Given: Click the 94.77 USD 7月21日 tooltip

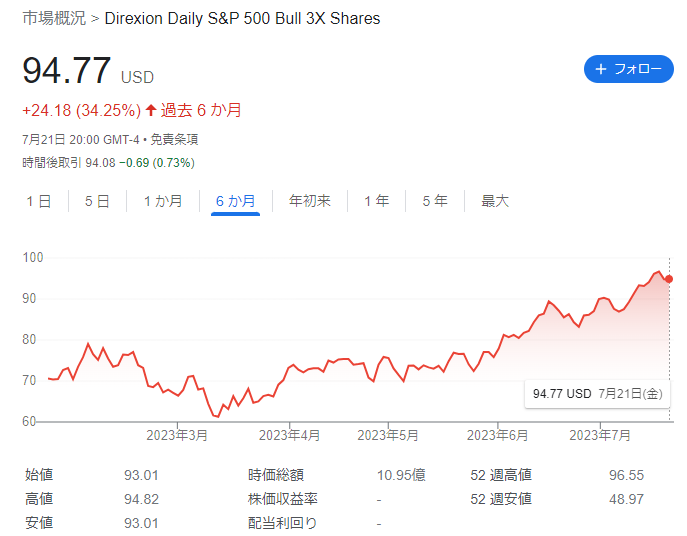Looking at the screenshot, I should [x=598, y=394].
